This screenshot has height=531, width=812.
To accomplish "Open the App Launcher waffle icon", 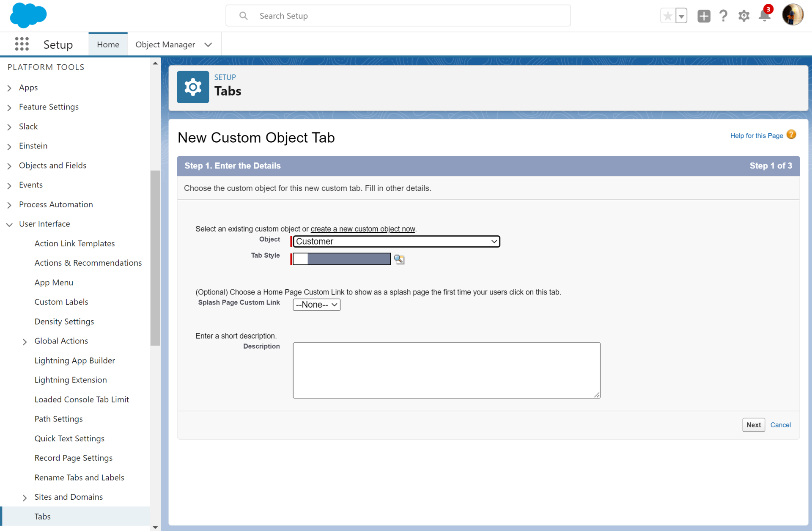I will (x=22, y=44).
